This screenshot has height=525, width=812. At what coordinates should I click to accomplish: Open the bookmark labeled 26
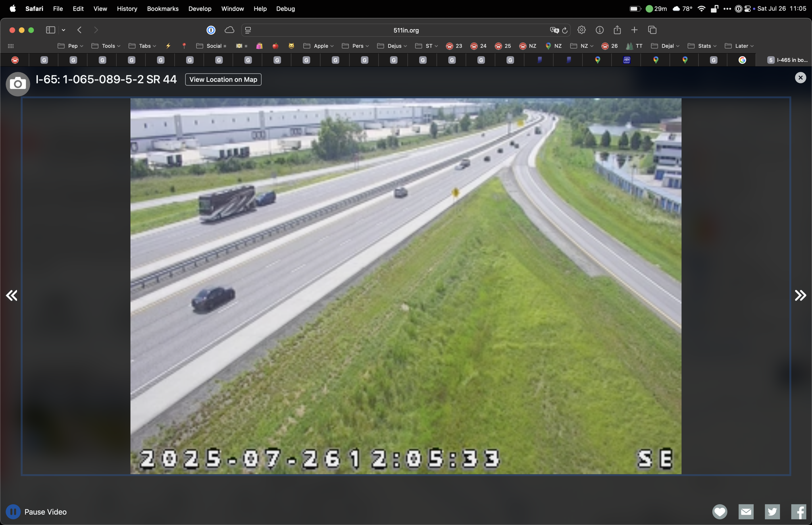click(609, 46)
